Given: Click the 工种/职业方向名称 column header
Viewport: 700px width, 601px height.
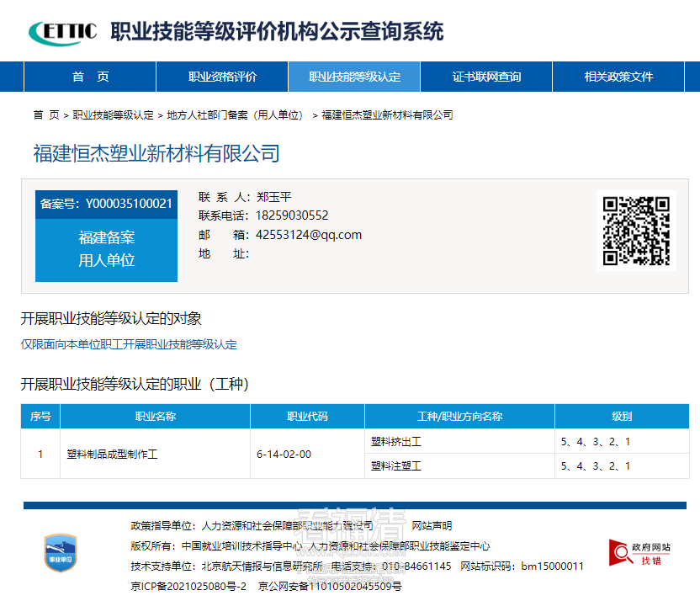Looking at the screenshot, I should [x=460, y=416].
